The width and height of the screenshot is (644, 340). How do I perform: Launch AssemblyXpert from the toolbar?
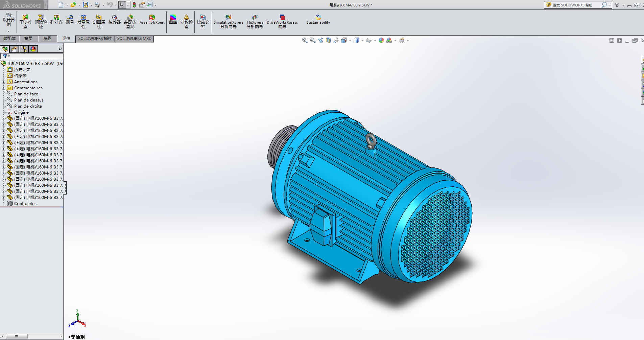click(152, 20)
